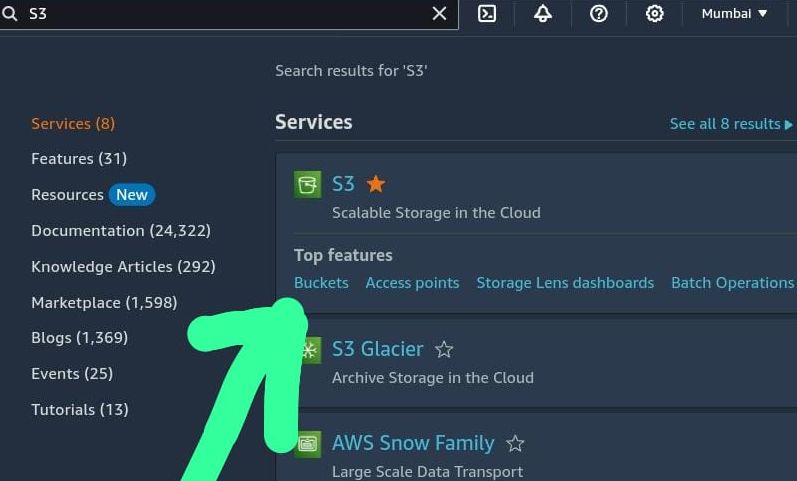797x481 pixels.
Task: Click the AWS Snow Family icon
Action: click(x=308, y=443)
